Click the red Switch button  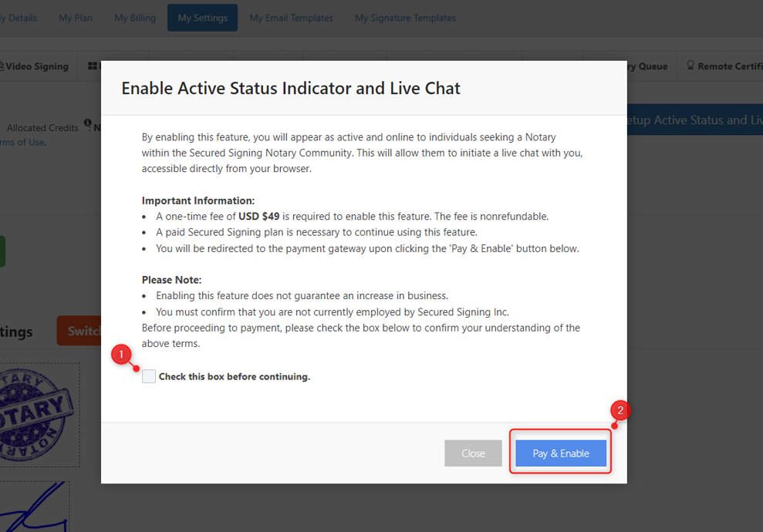79,331
